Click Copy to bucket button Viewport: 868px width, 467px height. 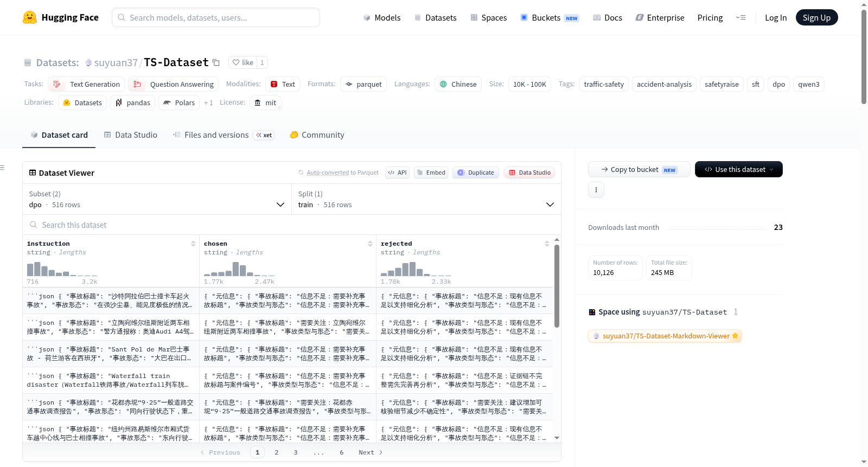639,169
